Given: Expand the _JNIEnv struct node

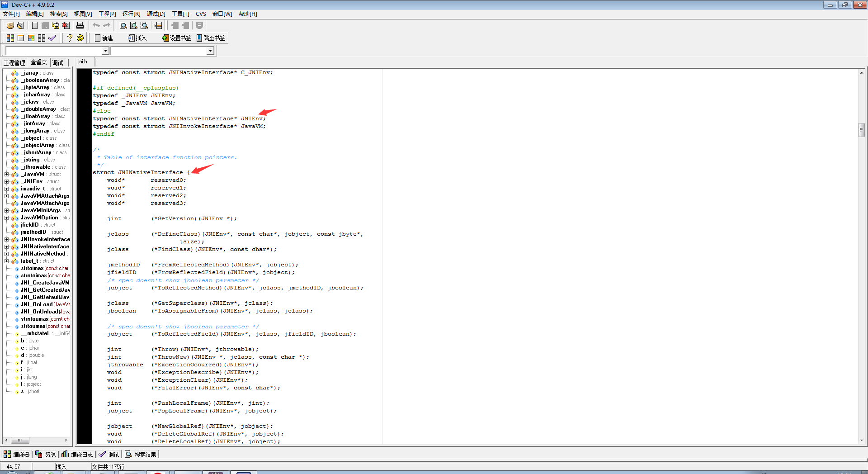Looking at the screenshot, I should (7, 181).
